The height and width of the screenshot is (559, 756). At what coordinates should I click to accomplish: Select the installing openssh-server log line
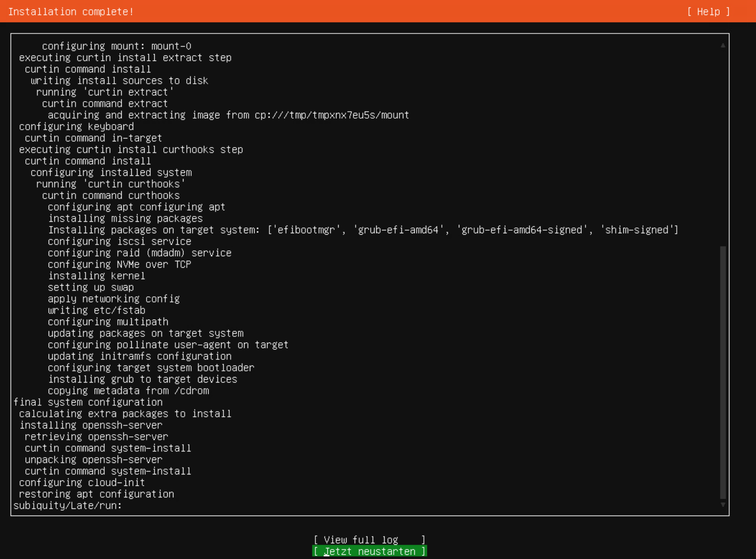tap(91, 425)
